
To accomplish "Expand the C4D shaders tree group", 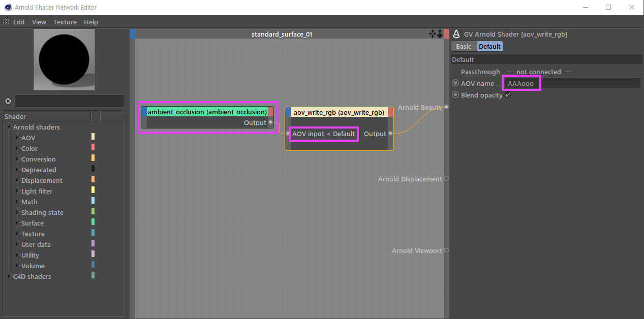I will coord(10,276).
